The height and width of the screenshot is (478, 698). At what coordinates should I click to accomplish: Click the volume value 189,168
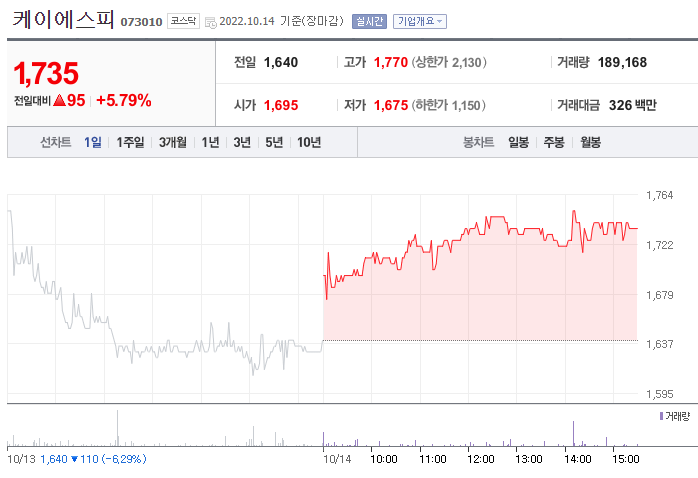[x=622, y=62]
